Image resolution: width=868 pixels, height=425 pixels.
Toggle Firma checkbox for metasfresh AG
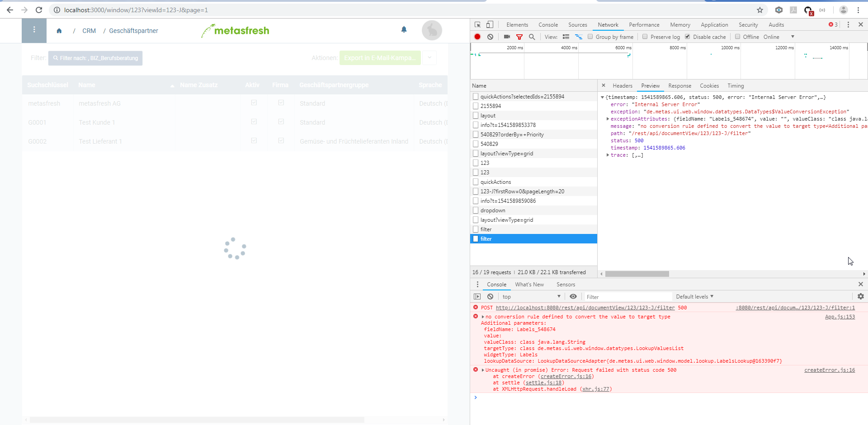coord(281,103)
